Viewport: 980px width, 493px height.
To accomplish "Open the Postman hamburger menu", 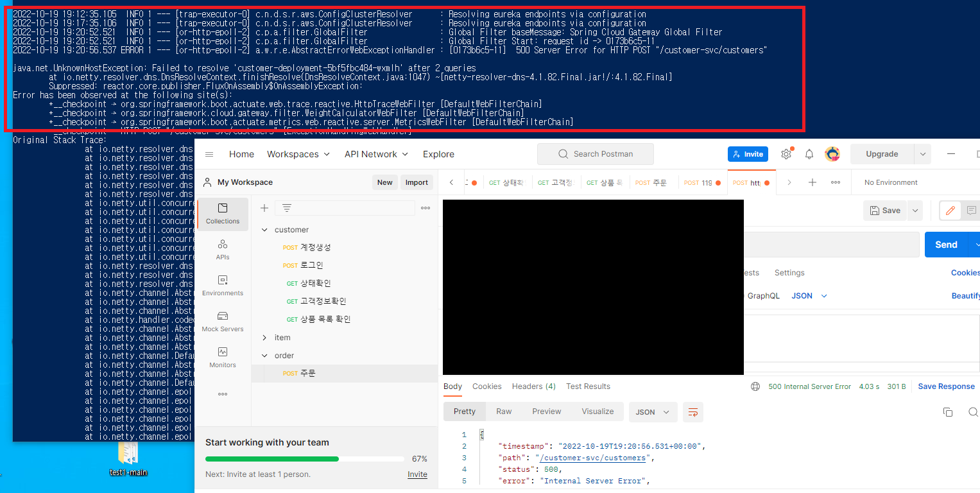I will click(209, 154).
